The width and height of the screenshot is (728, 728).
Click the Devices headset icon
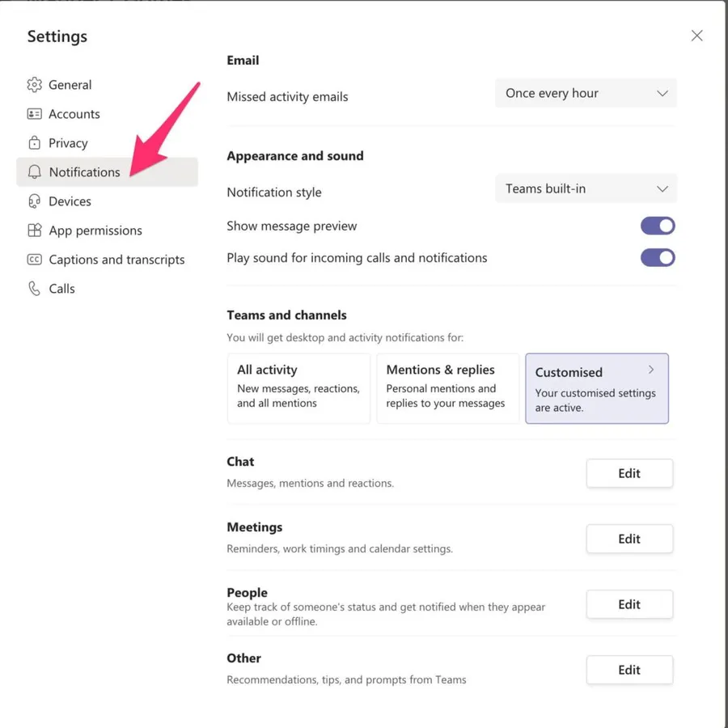(34, 201)
